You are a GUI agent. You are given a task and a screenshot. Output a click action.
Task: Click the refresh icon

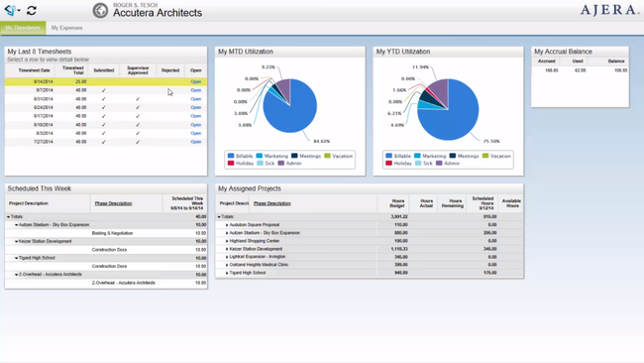click(x=32, y=10)
